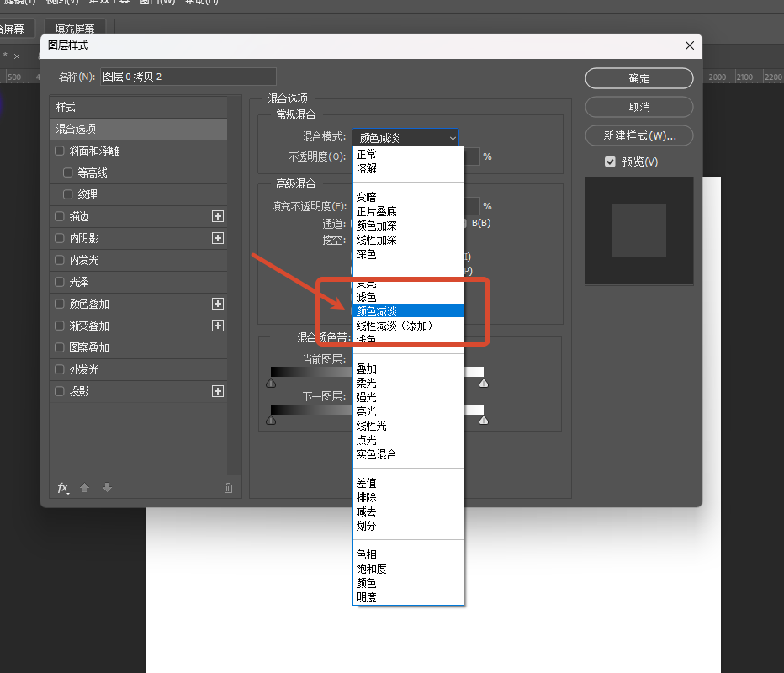The image size is (784, 673).
Task: Enable the 颜色叠加 checkbox
Action: [x=60, y=304]
